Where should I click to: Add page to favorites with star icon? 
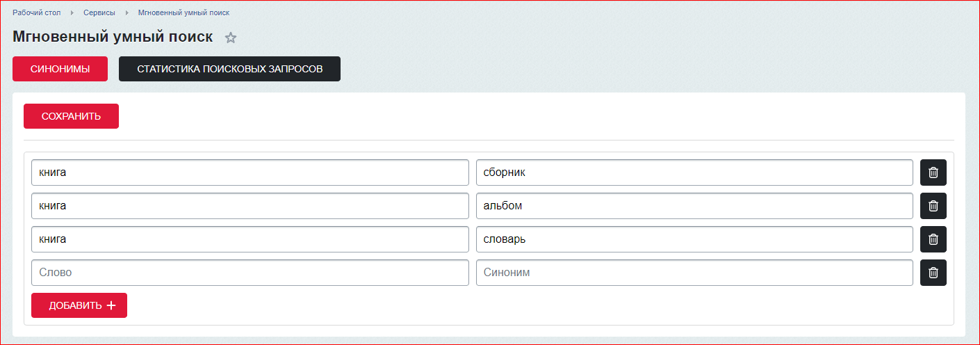[231, 38]
